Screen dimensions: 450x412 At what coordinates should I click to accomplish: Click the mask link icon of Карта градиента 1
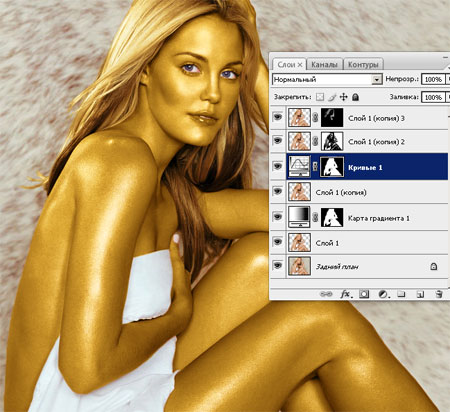(315, 217)
